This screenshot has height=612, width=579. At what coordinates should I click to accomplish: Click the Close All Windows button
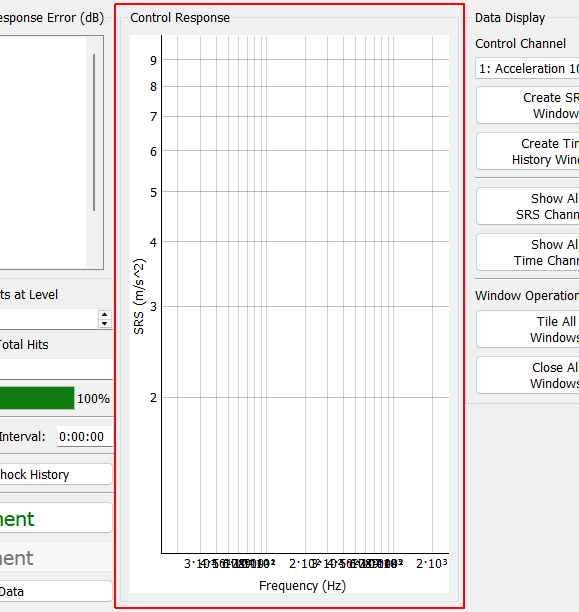(527, 375)
